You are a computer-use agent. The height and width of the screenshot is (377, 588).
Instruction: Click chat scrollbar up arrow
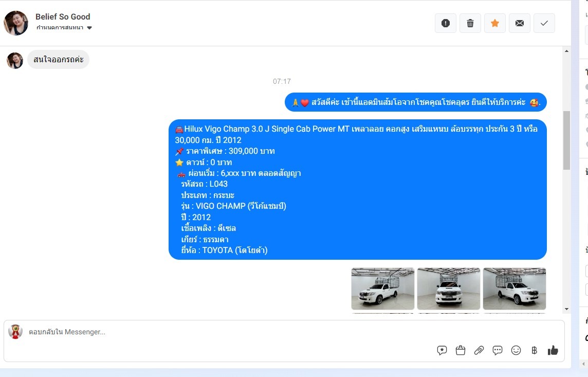pos(566,51)
